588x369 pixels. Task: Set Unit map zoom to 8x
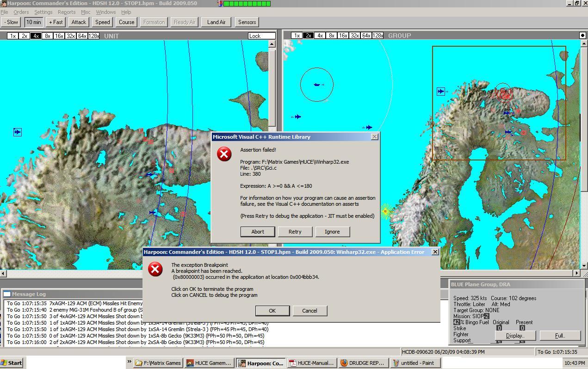coord(47,36)
